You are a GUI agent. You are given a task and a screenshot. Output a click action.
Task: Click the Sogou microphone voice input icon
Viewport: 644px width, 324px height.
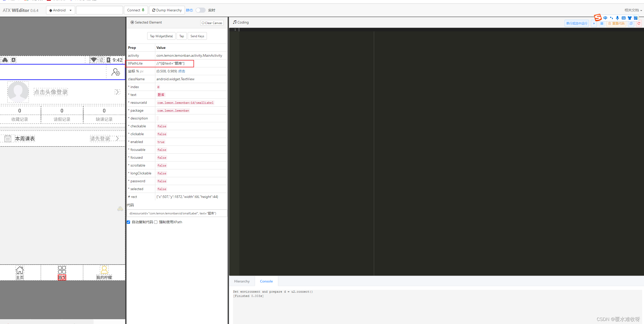(x=617, y=18)
